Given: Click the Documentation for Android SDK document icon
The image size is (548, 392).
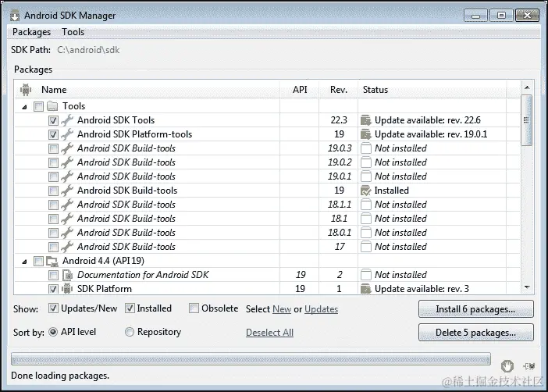Looking at the screenshot, I should pos(67,275).
